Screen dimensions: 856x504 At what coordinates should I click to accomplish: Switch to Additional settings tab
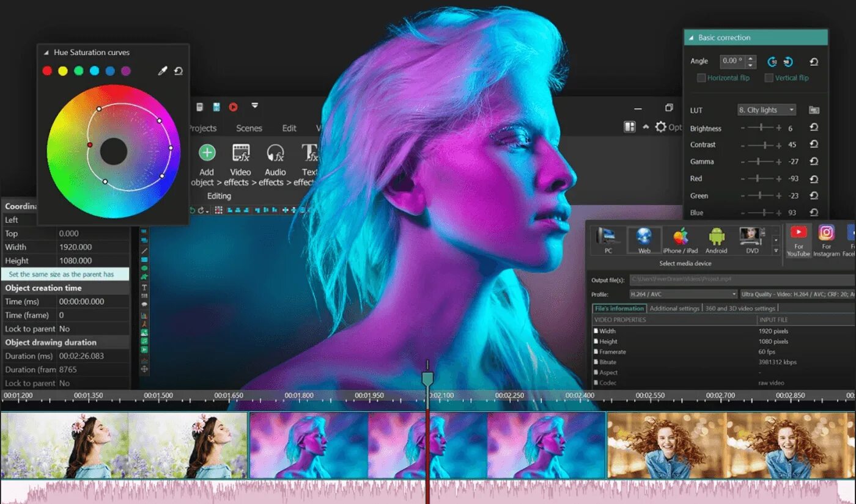coord(674,309)
